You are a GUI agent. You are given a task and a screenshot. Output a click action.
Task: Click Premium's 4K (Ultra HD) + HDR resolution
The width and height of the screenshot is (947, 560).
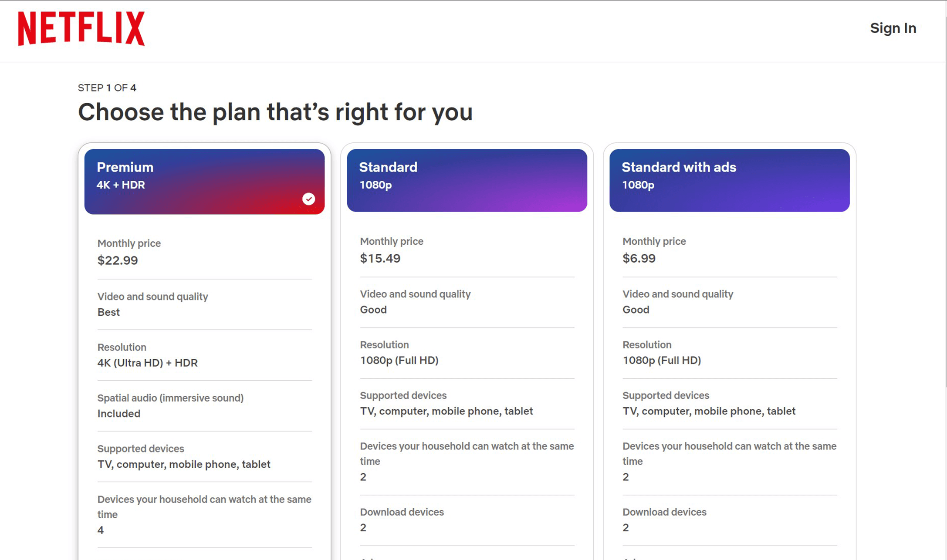147,363
